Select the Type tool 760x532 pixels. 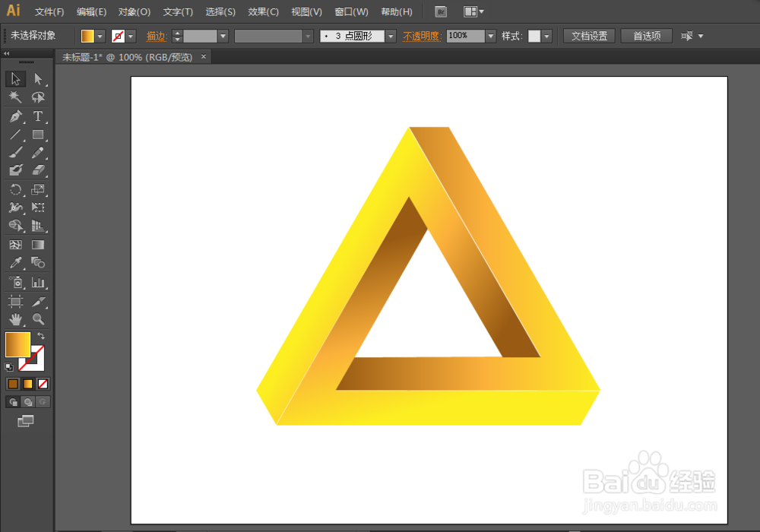click(x=38, y=116)
